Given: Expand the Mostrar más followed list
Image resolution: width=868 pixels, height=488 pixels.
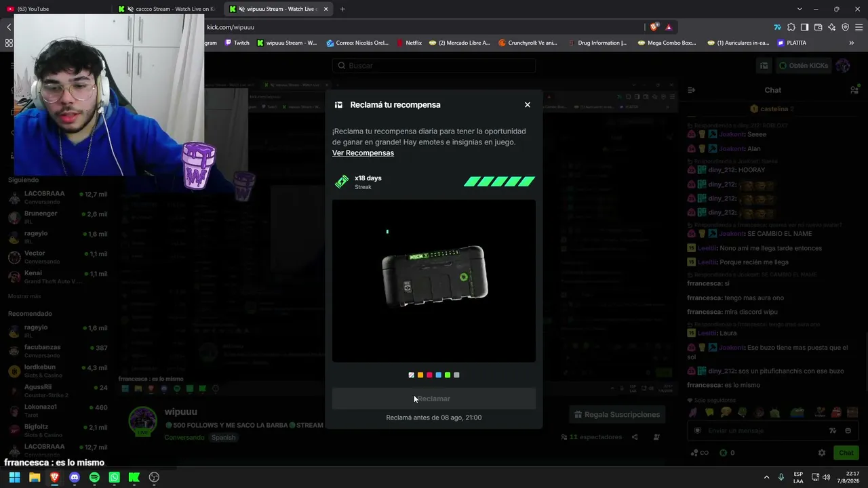Looking at the screenshot, I should (x=24, y=297).
